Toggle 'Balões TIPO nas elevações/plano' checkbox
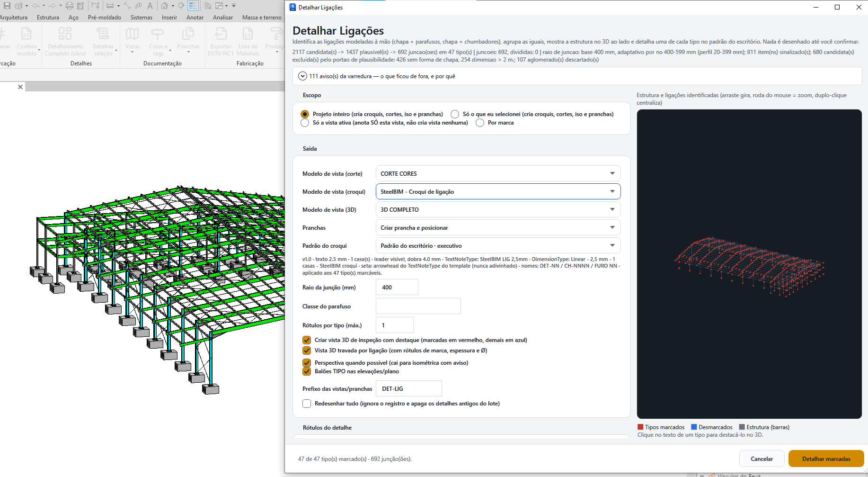This screenshot has height=477, width=868. 307,371
